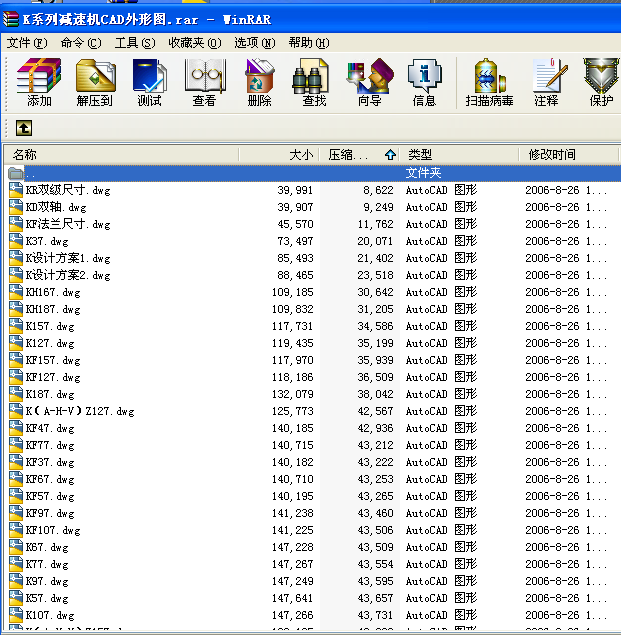Click file icon of K157.dwg

pyautogui.click(x=16, y=326)
